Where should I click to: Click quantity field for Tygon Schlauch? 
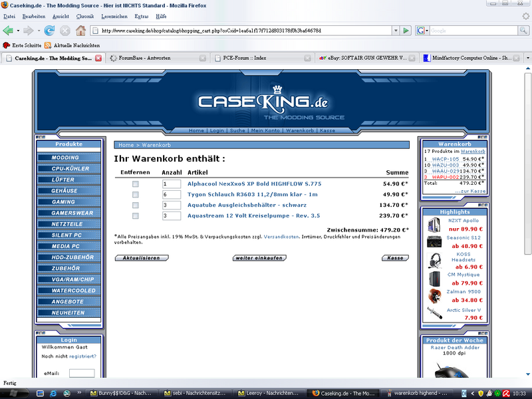pyautogui.click(x=172, y=194)
